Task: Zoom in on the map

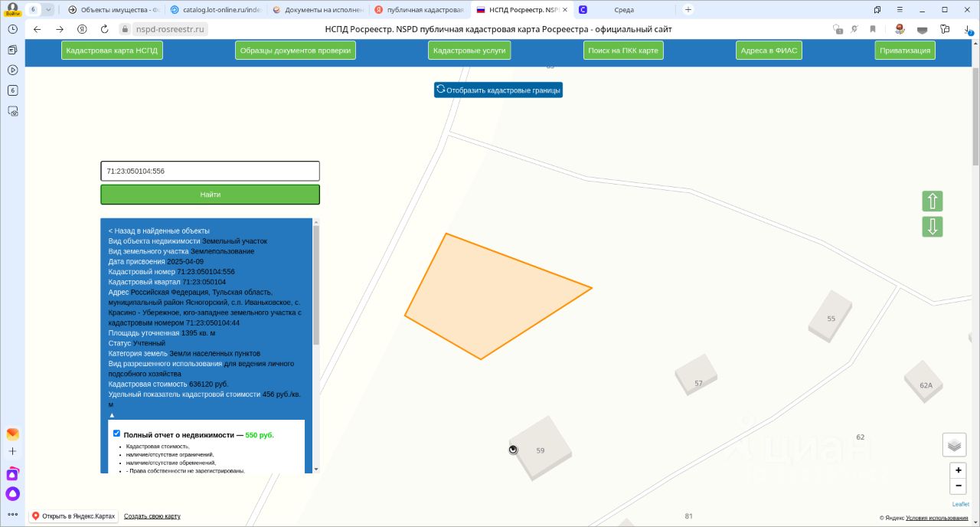Action: [958, 470]
